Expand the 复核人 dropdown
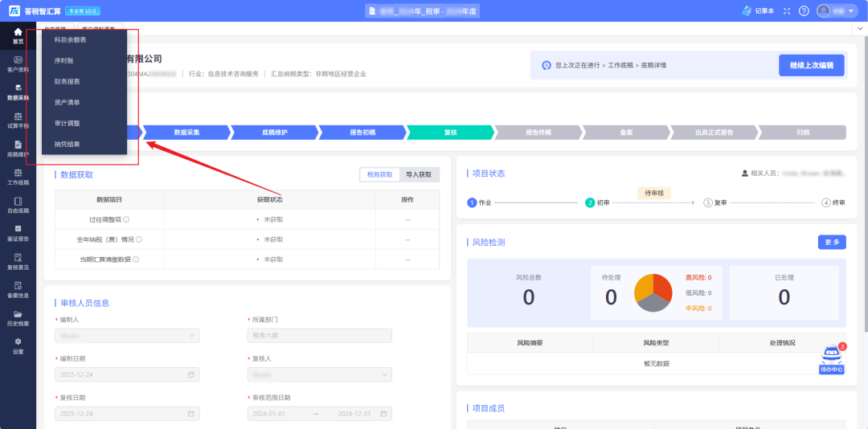This screenshot has height=429, width=868. pos(320,374)
